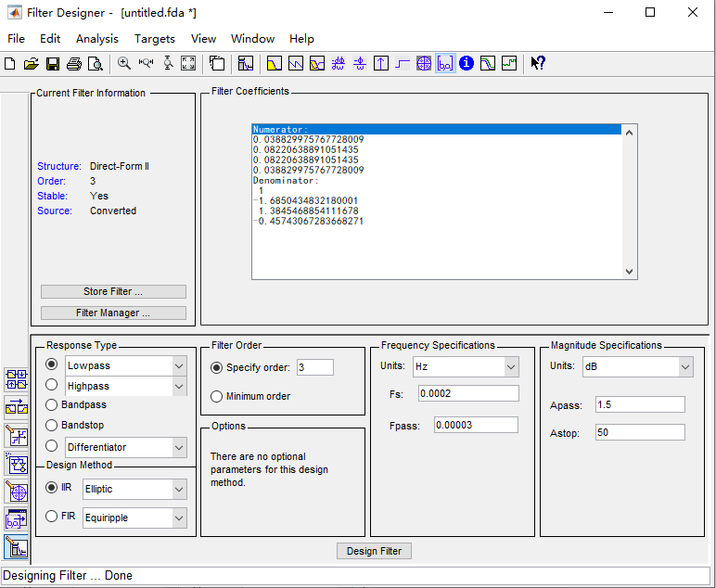Show Magnitude Response Estimate
Viewport: 716px width, 588px height.
[488, 63]
